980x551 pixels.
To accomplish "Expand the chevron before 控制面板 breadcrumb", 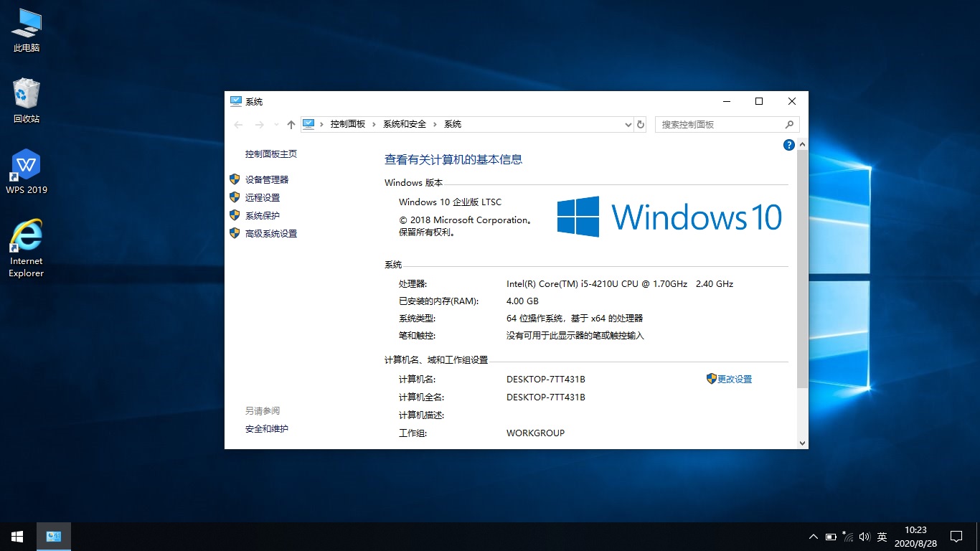I will [322, 124].
